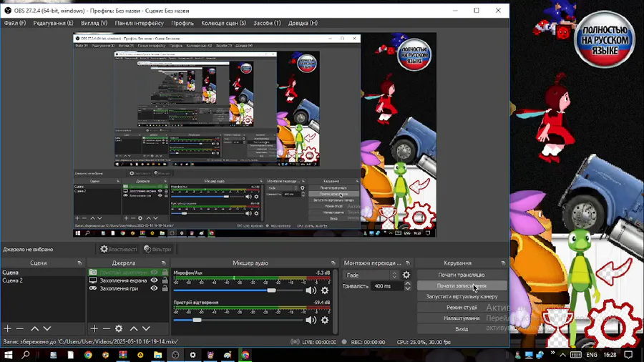Open Налаштування from the Керування panel
This screenshot has width=644, height=362.
462,318
